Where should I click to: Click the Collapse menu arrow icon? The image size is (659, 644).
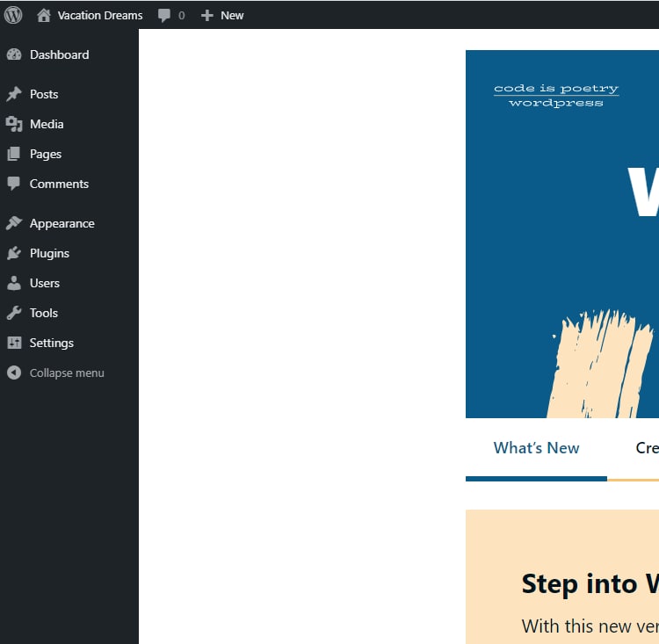[14, 373]
